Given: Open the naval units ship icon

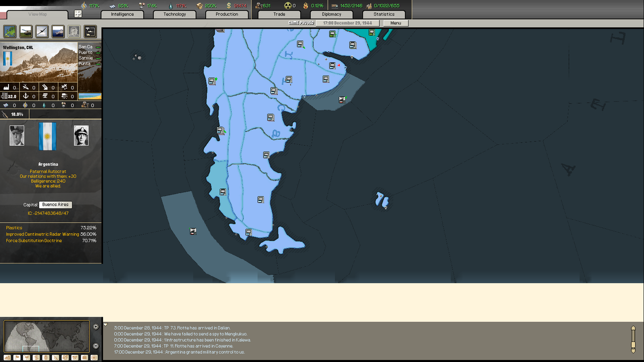Looking at the screenshot, I should click(x=58, y=32).
